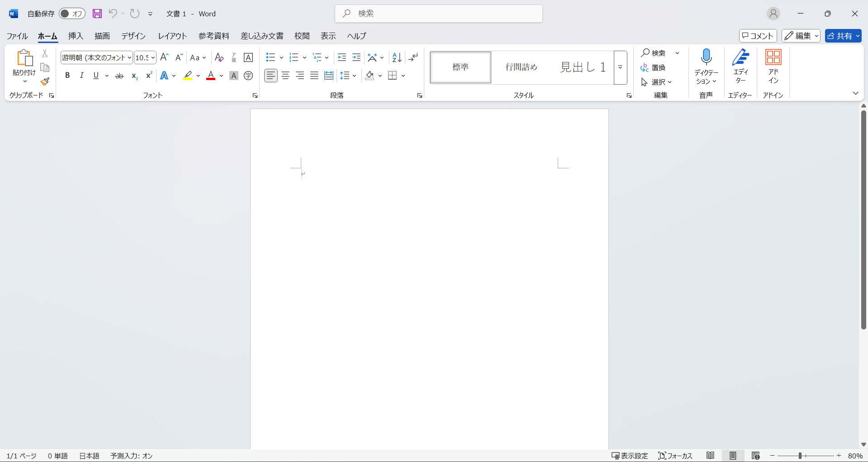This screenshot has width=868, height=462.
Task: Increase font size with enlarge-A icon
Action: [164, 57]
